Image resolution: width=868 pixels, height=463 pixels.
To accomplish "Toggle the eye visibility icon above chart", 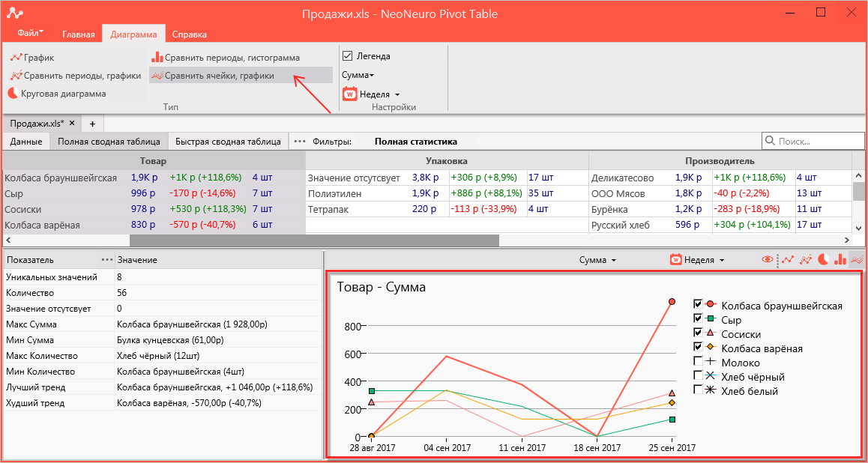I will 768,259.
